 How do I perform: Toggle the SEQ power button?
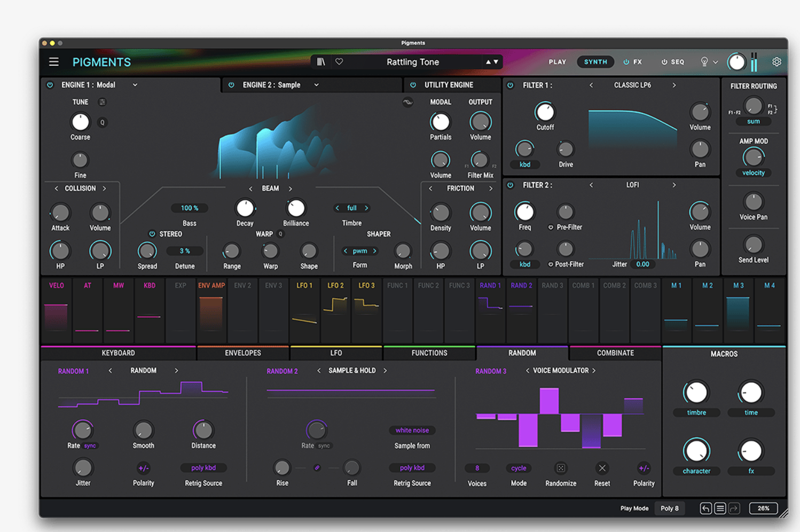click(664, 62)
